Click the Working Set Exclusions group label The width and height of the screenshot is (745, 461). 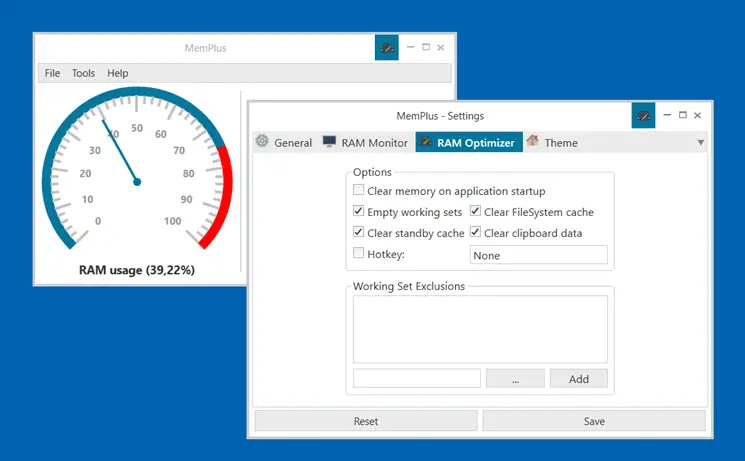click(x=409, y=286)
